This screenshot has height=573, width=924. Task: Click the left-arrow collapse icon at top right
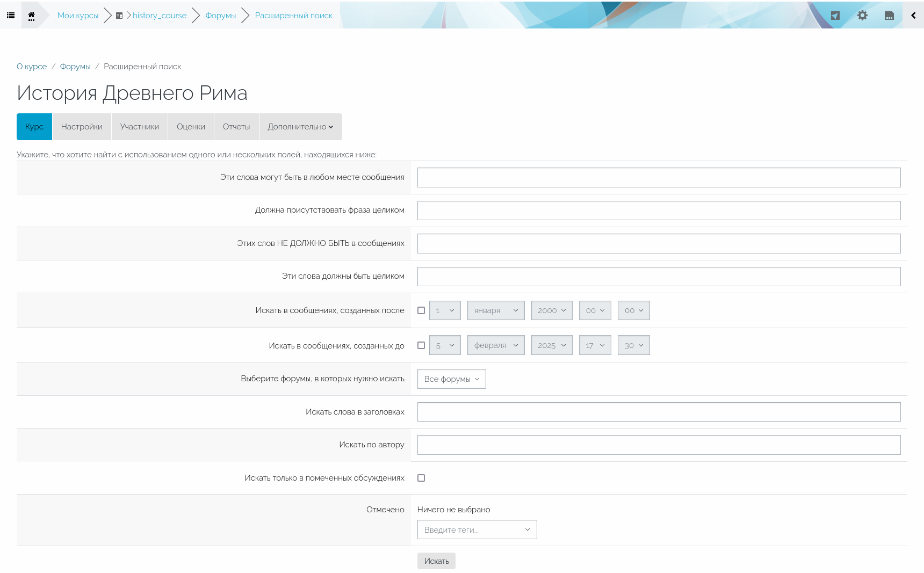(913, 16)
